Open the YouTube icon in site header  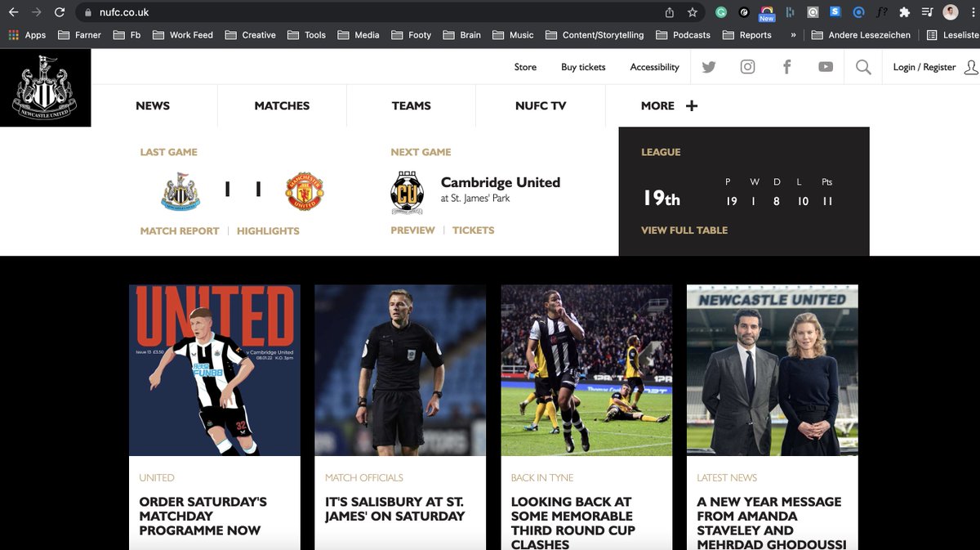click(x=826, y=67)
